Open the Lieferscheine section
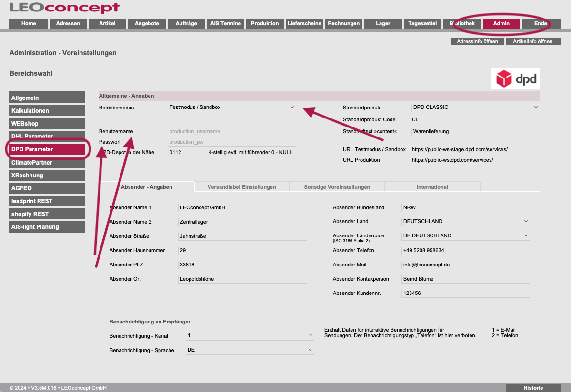Screen dimensions: 571x392 tap(304, 24)
